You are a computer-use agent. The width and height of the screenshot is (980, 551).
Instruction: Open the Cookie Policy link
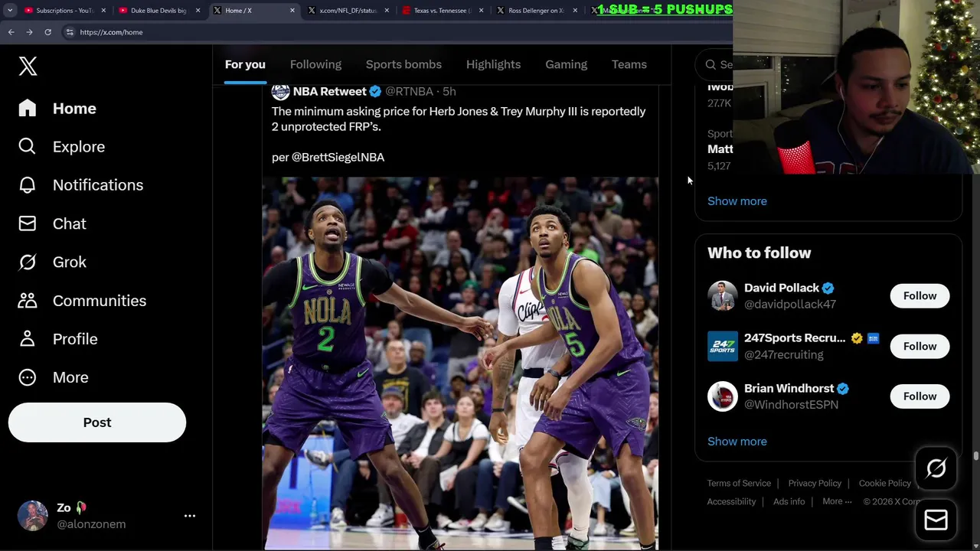point(884,483)
